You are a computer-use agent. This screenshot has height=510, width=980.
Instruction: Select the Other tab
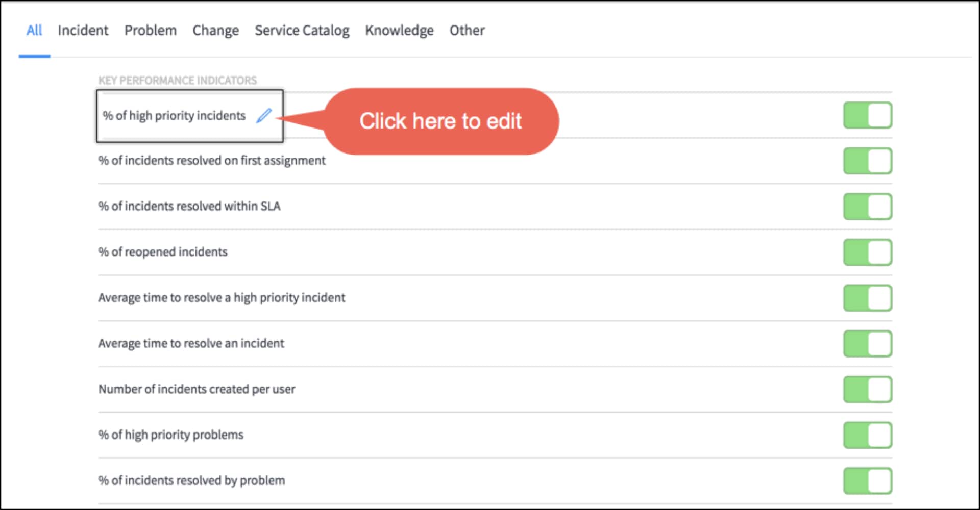(x=467, y=31)
